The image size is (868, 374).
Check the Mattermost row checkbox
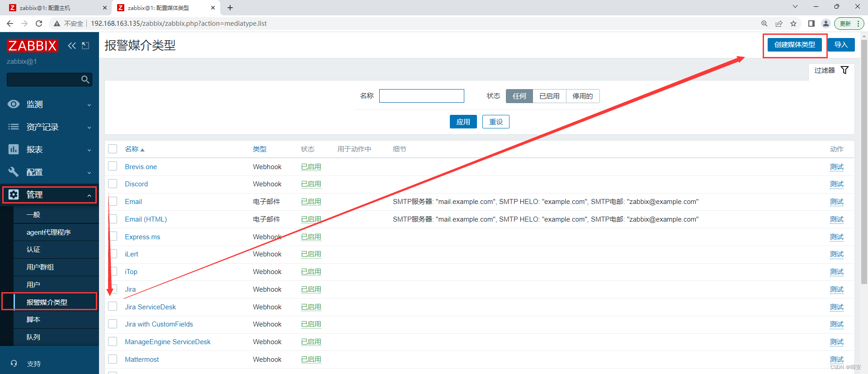[x=113, y=359]
